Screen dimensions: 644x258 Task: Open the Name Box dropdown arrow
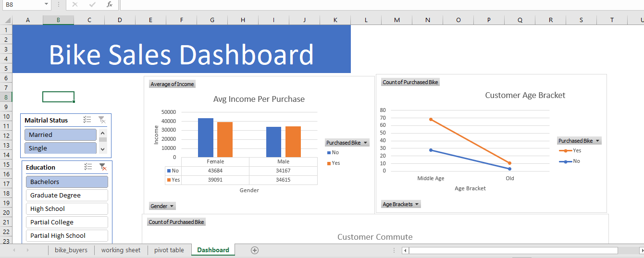(47, 4)
